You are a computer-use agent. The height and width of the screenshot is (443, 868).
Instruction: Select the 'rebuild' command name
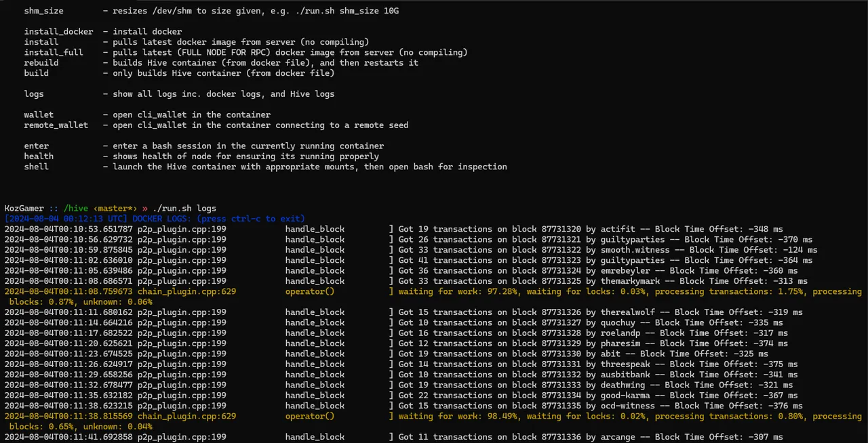[x=41, y=63]
